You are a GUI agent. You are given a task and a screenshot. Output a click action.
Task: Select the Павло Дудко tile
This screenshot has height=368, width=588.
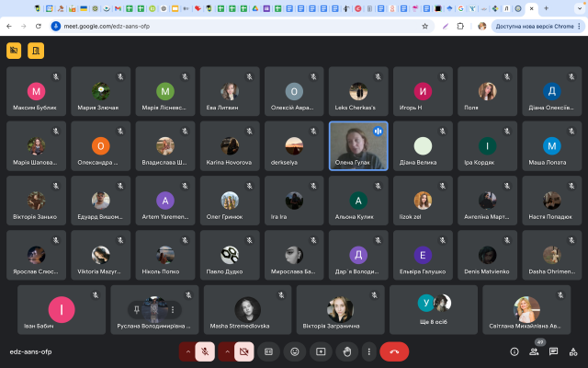(230, 255)
